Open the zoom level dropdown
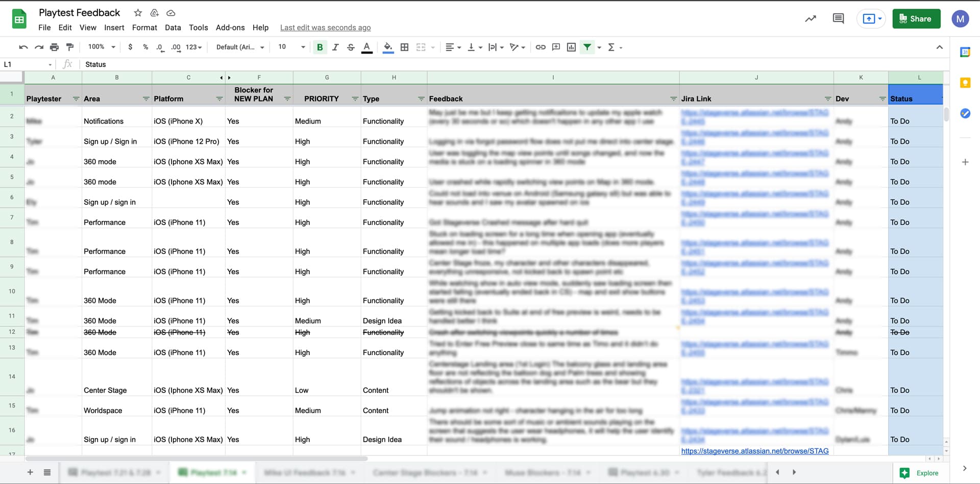 click(102, 47)
